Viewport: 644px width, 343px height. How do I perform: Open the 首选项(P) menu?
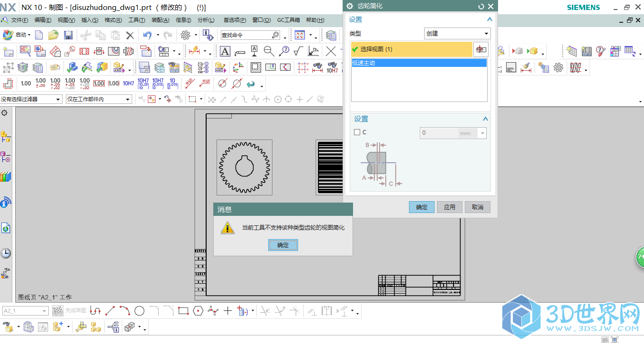tap(235, 20)
